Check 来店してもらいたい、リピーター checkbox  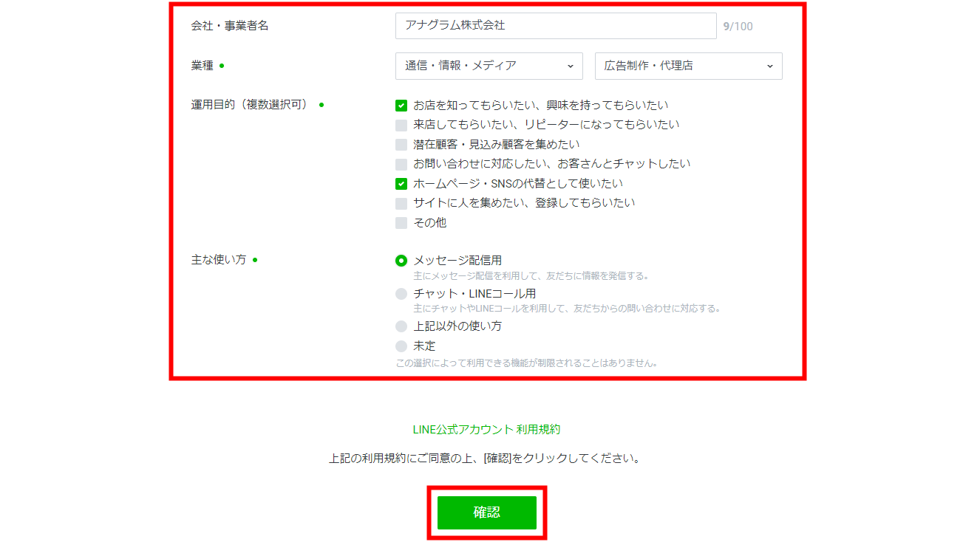pyautogui.click(x=401, y=125)
